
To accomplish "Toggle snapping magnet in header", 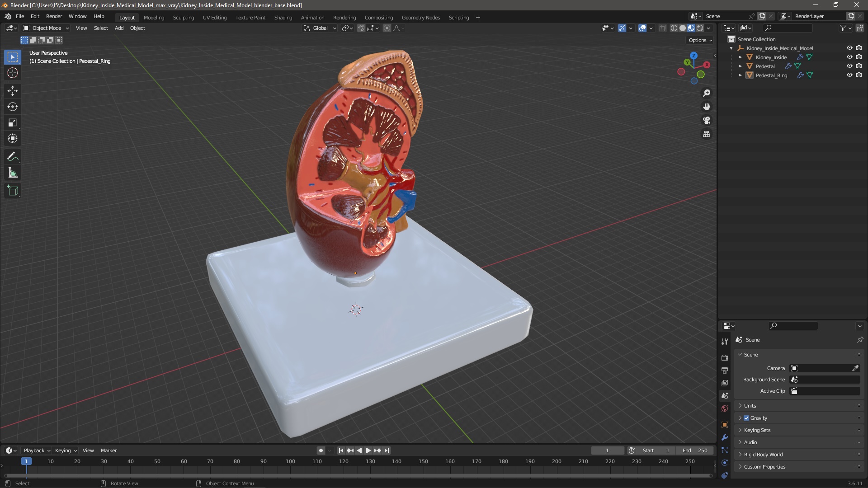I will point(361,28).
